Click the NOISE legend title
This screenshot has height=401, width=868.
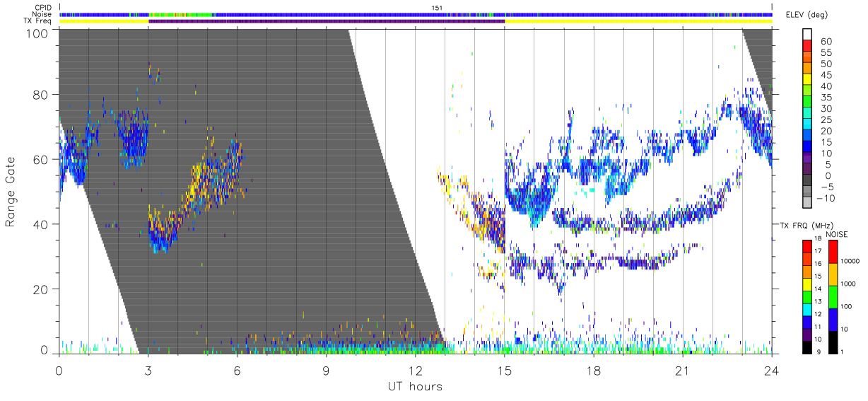coord(837,233)
